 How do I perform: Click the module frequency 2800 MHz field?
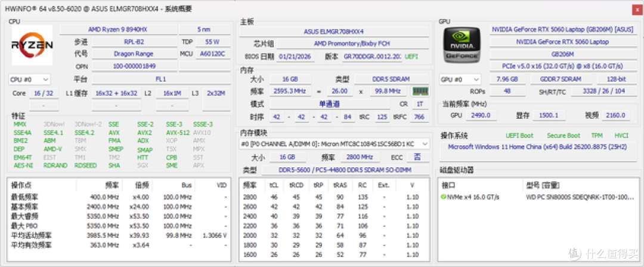pos(359,157)
